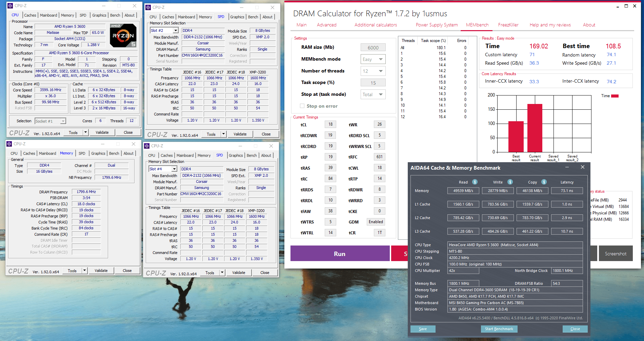Click Memory Latency value 73.1 ns

[x=567, y=191]
